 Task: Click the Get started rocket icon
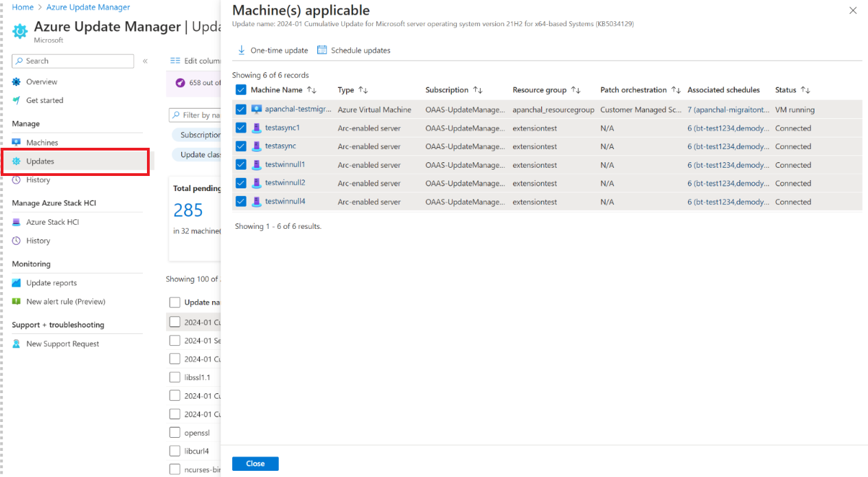16,100
